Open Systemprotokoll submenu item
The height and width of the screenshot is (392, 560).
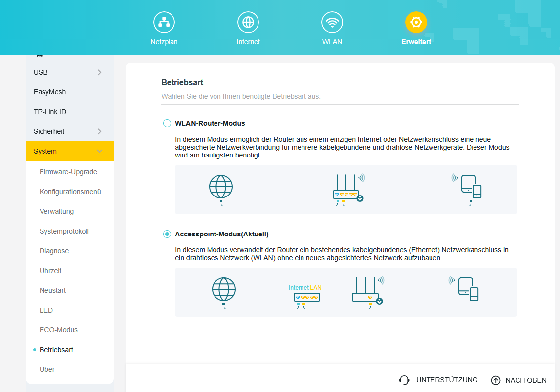(x=64, y=231)
